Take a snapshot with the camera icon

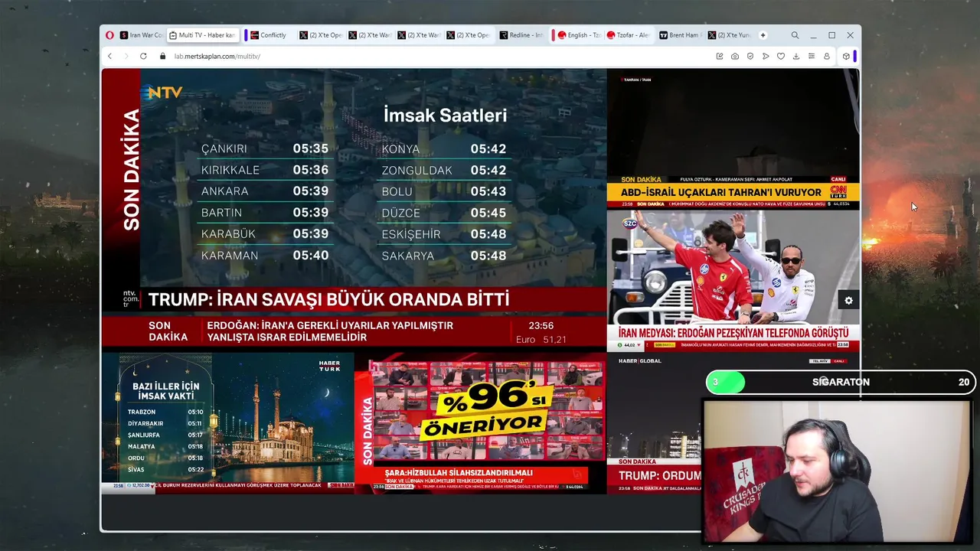[735, 56]
